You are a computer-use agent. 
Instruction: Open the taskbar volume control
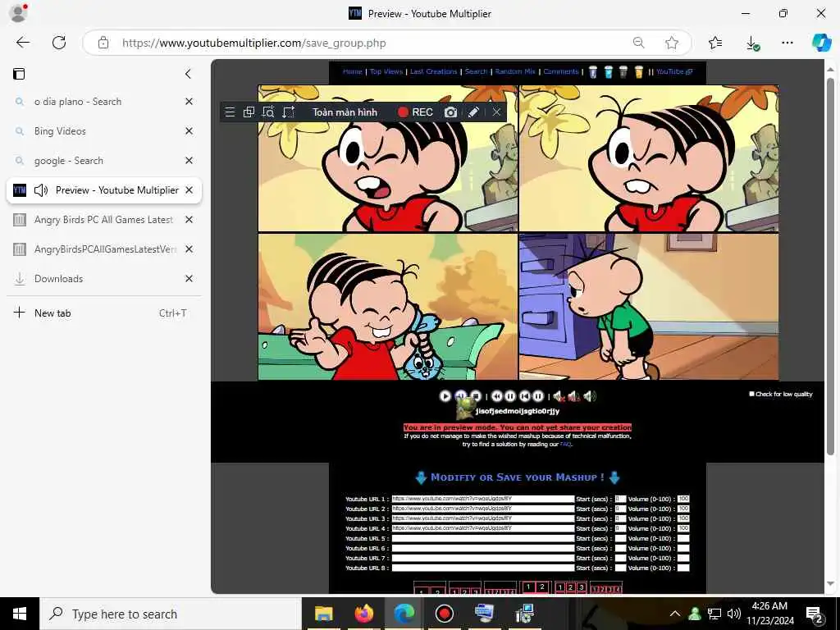pyautogui.click(x=734, y=614)
